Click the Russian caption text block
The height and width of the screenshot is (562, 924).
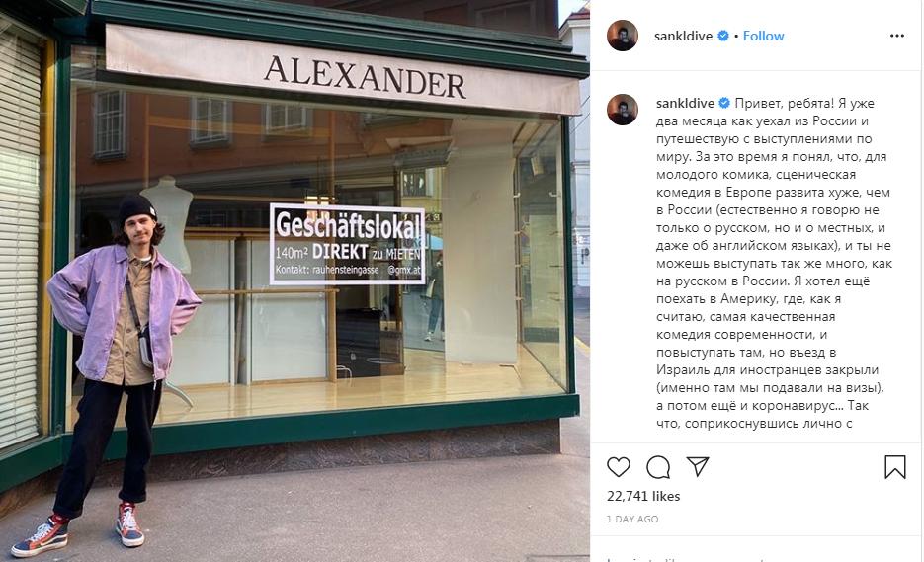pyautogui.click(x=774, y=263)
